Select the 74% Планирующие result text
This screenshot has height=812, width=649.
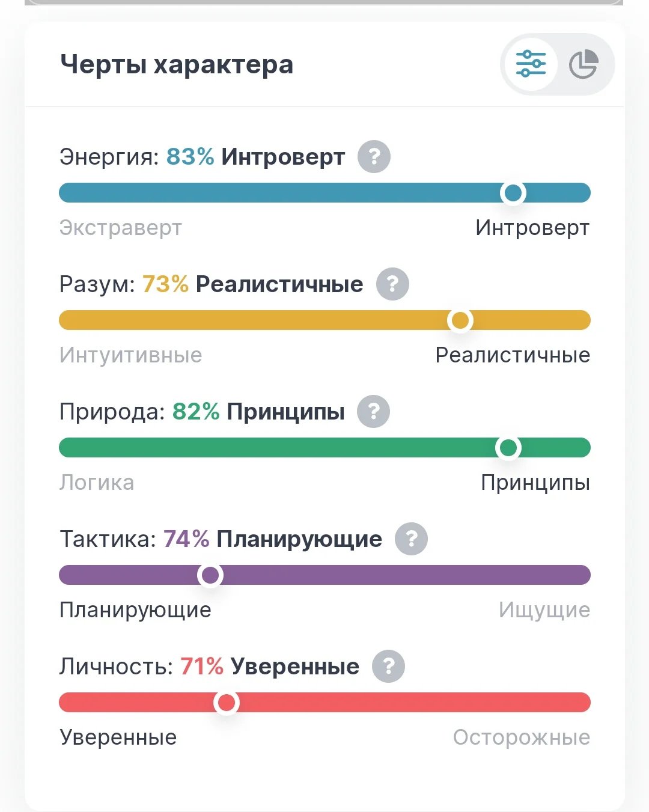point(272,539)
